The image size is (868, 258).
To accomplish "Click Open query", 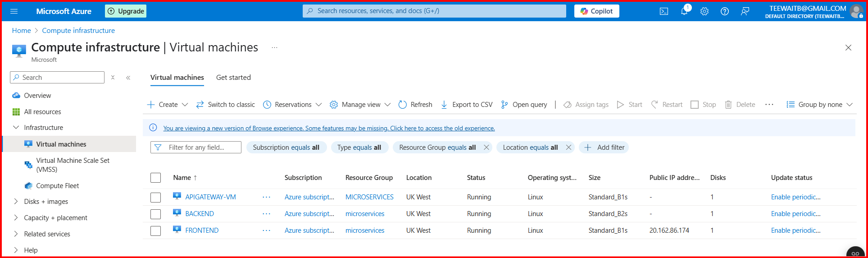I will click(524, 105).
